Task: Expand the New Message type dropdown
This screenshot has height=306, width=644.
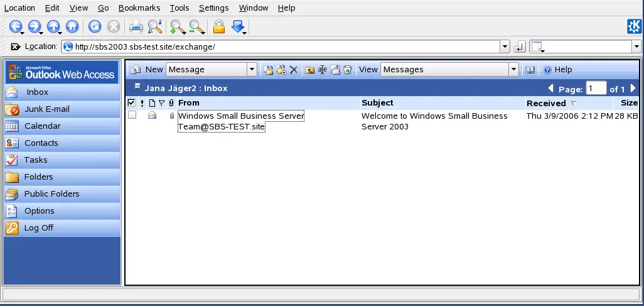Action: (252, 70)
